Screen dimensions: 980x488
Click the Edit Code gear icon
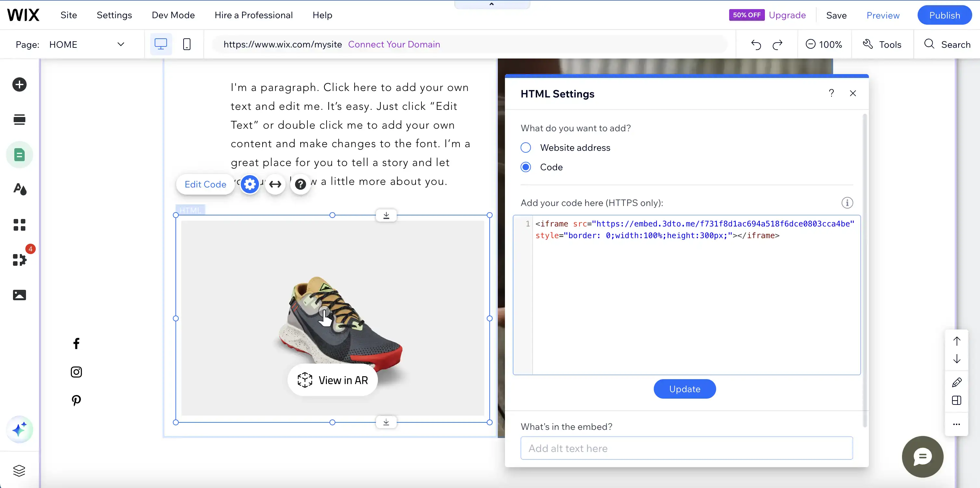[x=250, y=184]
